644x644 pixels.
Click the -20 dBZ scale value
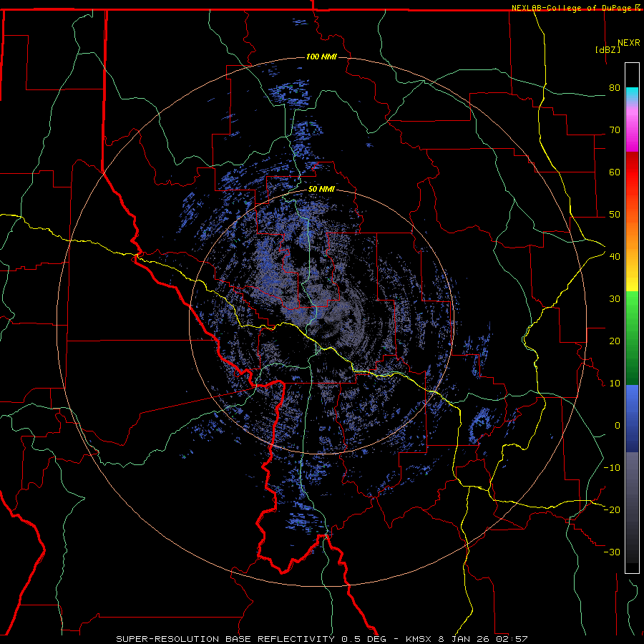coord(612,509)
